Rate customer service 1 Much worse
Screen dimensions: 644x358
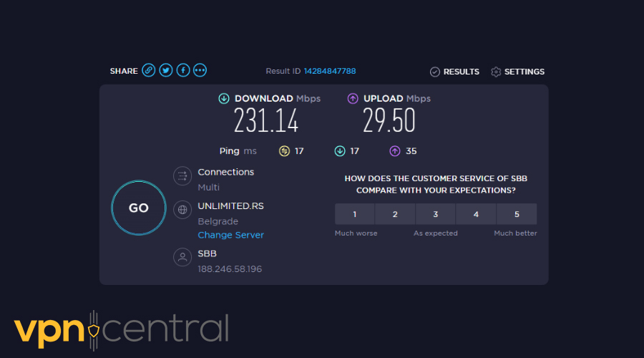tap(354, 214)
